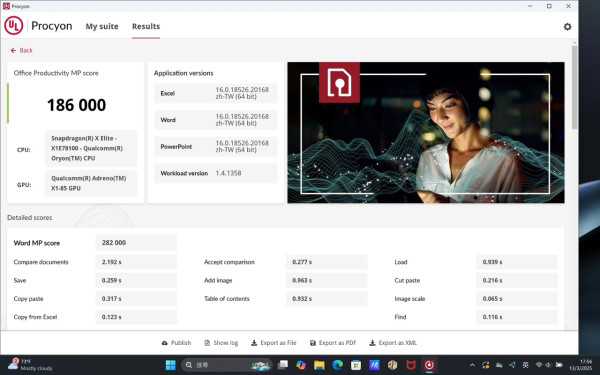Switch to the My suite tab
The width and height of the screenshot is (600, 375).
(102, 26)
